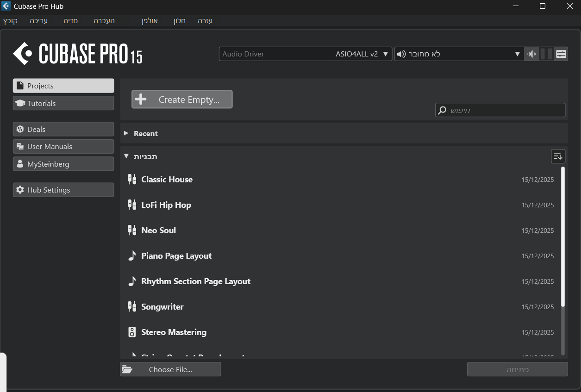Open the Tutorials section
581x392 pixels.
63,103
